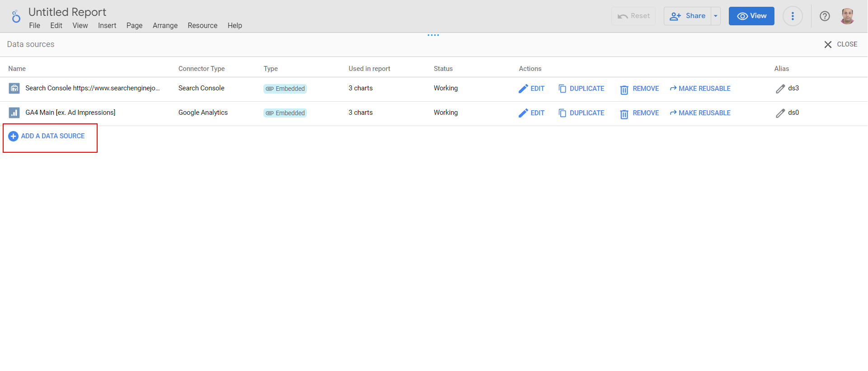The image size is (868, 371).
Task: Close the Data sources panel
Action: click(840, 44)
